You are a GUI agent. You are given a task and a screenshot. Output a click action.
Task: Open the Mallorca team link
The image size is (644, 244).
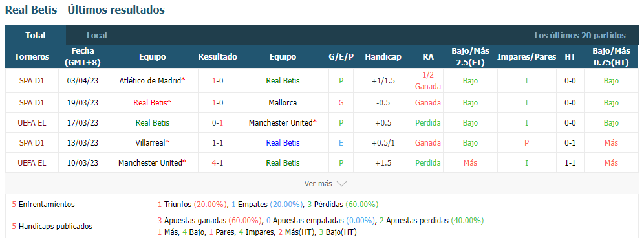283,102
